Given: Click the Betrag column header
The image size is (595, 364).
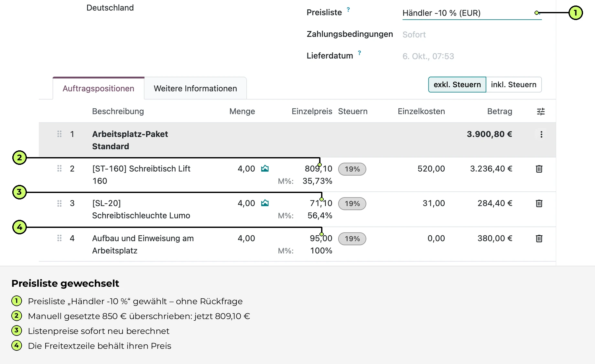Looking at the screenshot, I should pyautogui.click(x=500, y=112).
